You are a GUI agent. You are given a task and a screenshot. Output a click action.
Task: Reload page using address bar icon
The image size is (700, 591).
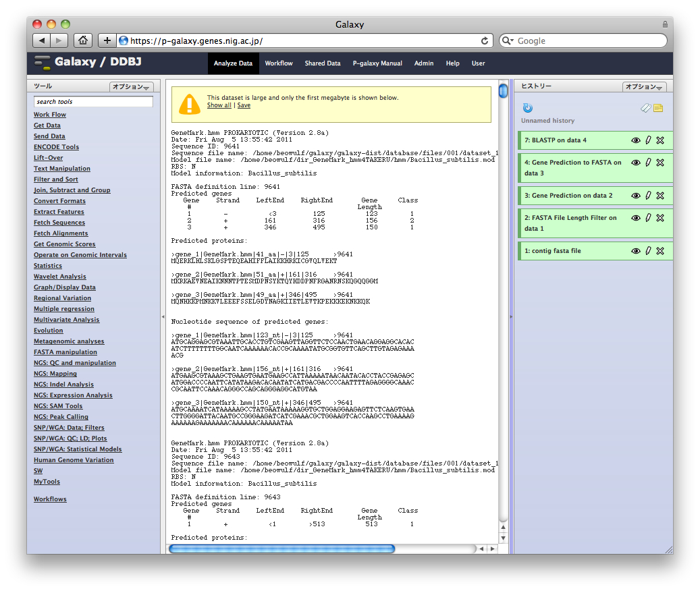pyautogui.click(x=485, y=40)
